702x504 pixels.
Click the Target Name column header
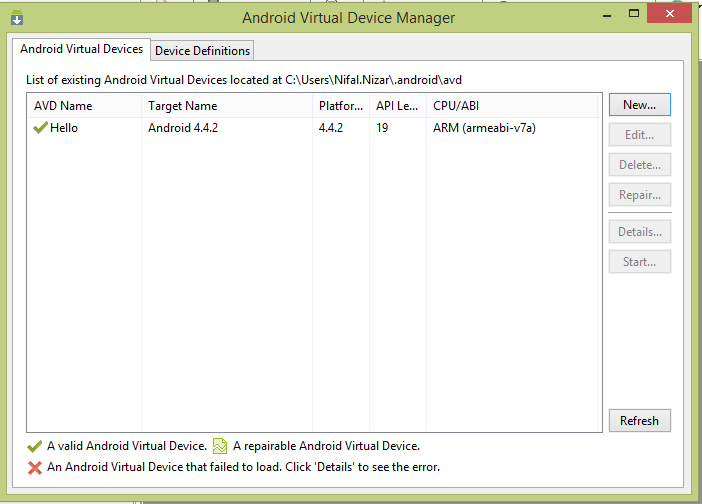coord(227,106)
